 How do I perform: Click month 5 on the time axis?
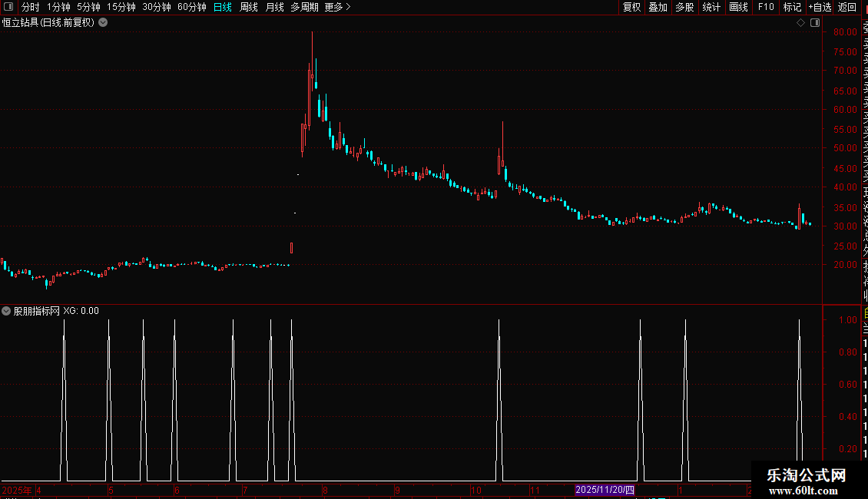pos(111,490)
